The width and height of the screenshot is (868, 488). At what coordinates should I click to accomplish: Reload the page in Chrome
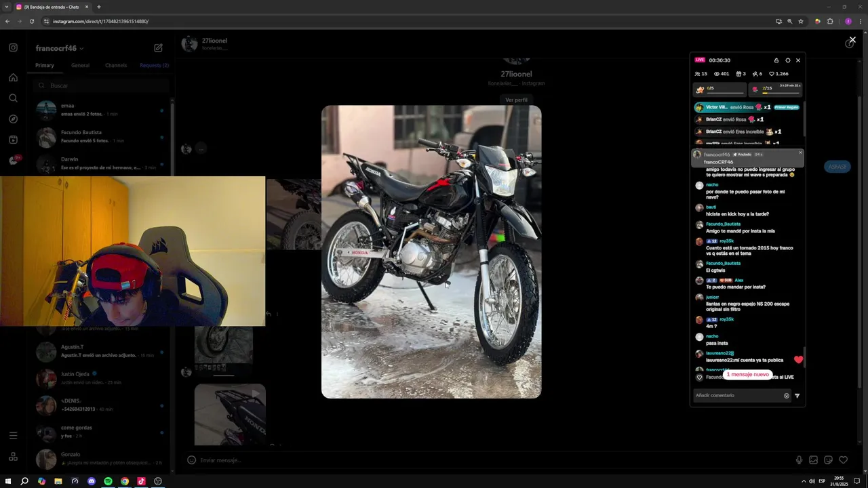pos(31,21)
